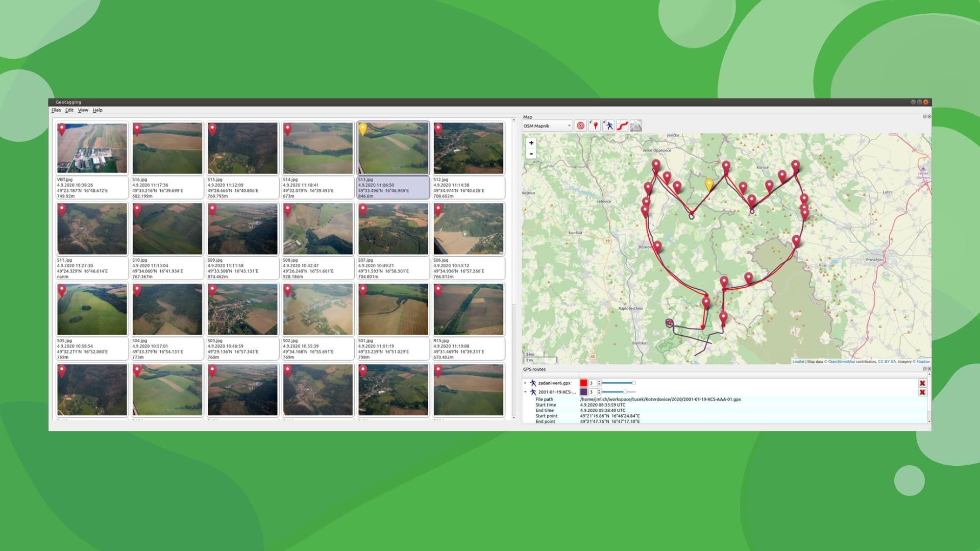Viewport: 980px width, 551px height.
Task: Click the yellow pin on S13.jpg thumbnail
Action: point(363,130)
